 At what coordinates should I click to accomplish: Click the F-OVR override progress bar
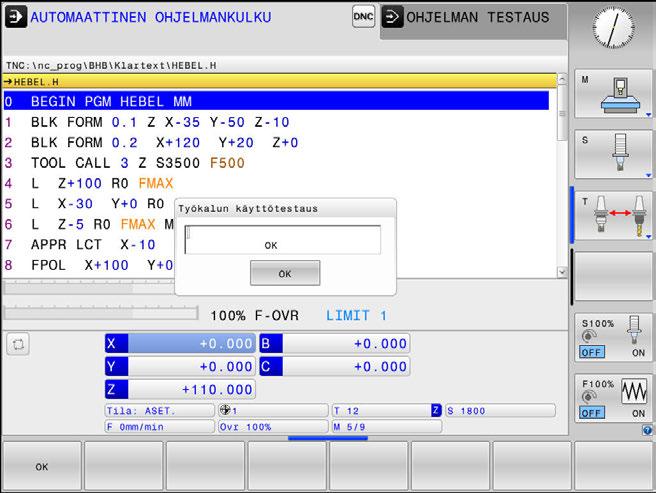coord(101,313)
